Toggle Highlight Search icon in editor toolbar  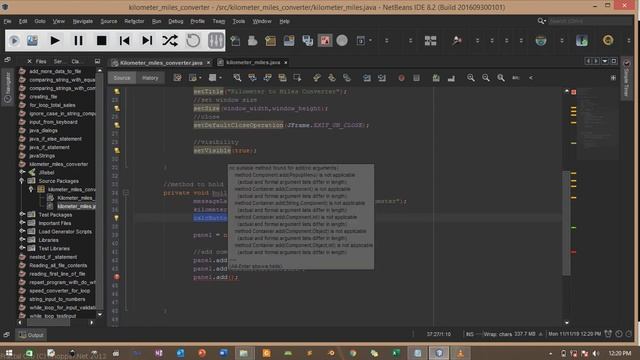[282, 78]
